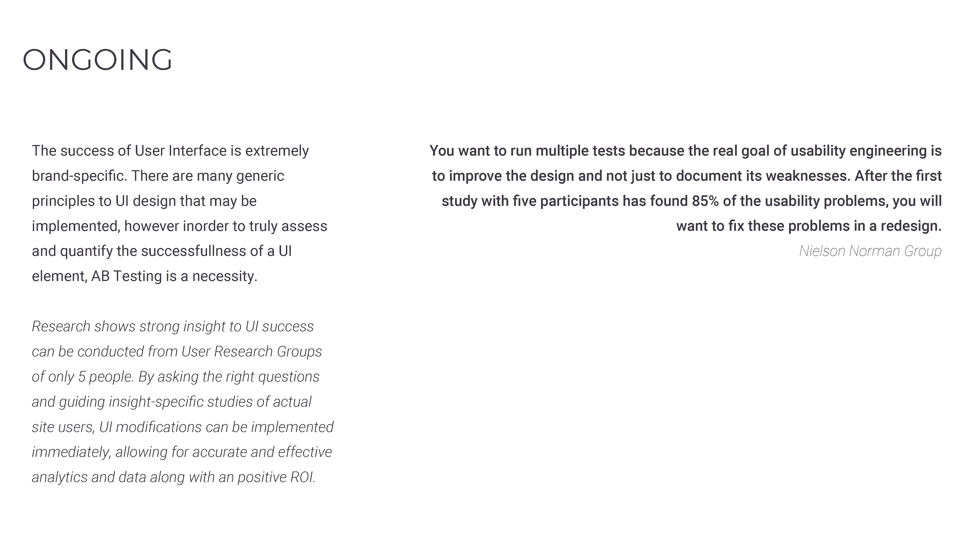
Task: Click the "85%" figure in the bold quote
Action: pyautogui.click(x=705, y=201)
